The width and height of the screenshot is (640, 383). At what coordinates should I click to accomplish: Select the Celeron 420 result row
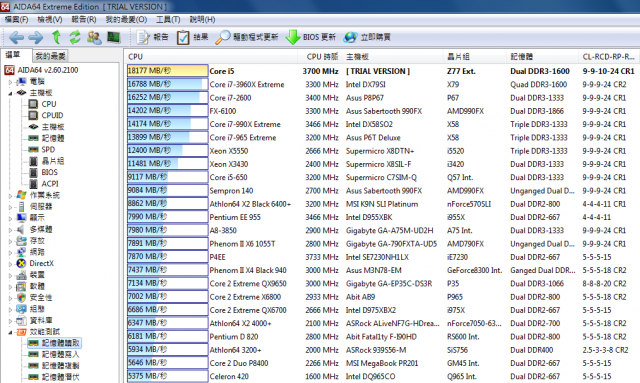point(382,376)
